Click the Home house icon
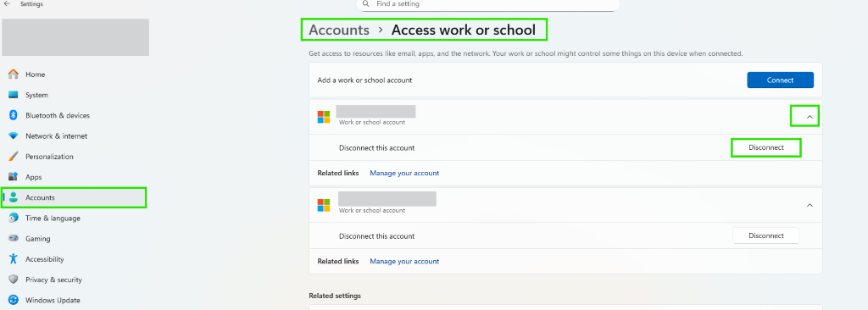The width and height of the screenshot is (868, 310). tap(14, 75)
